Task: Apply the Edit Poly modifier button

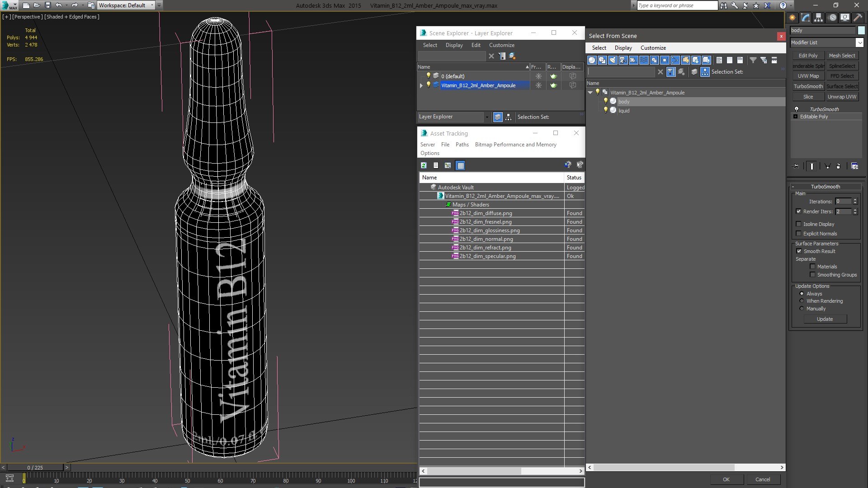Action: tap(808, 56)
